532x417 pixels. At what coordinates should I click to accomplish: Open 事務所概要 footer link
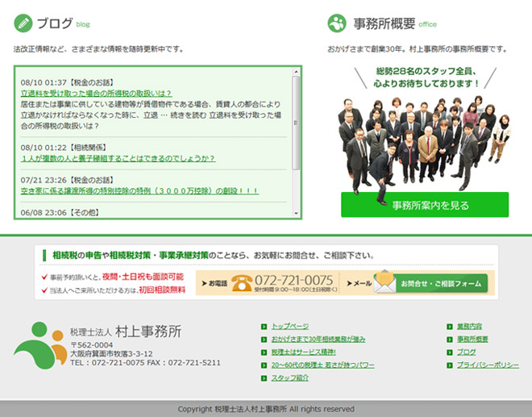(x=472, y=340)
